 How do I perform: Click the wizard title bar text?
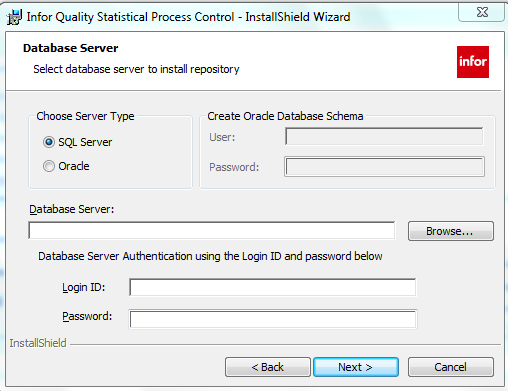point(188,17)
